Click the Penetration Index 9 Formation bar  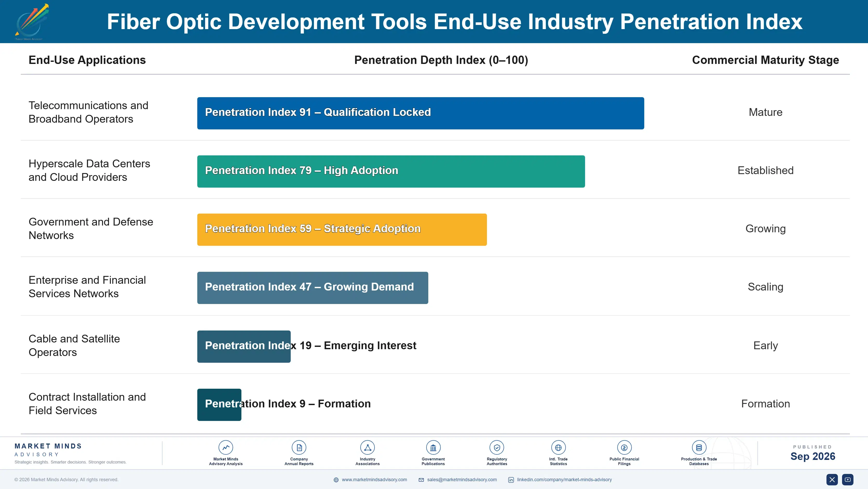coord(219,405)
